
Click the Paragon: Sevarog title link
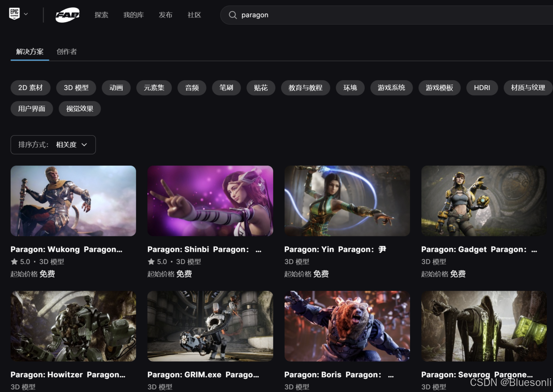click(477, 375)
